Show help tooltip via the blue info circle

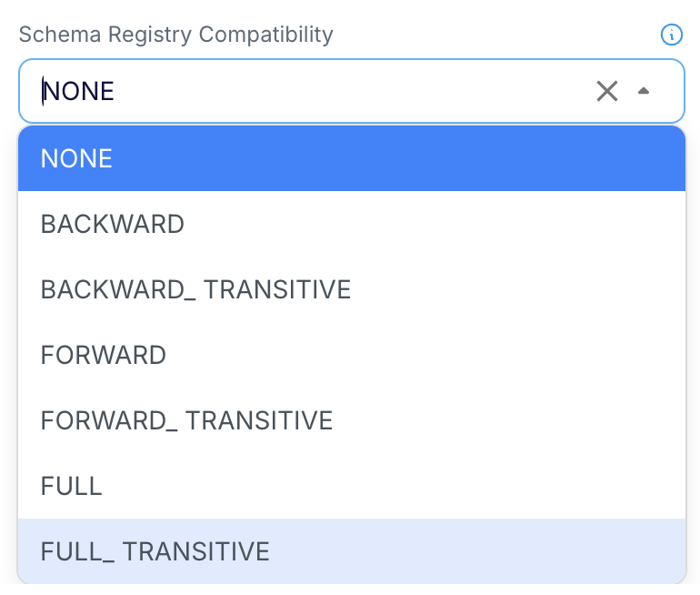point(671,35)
